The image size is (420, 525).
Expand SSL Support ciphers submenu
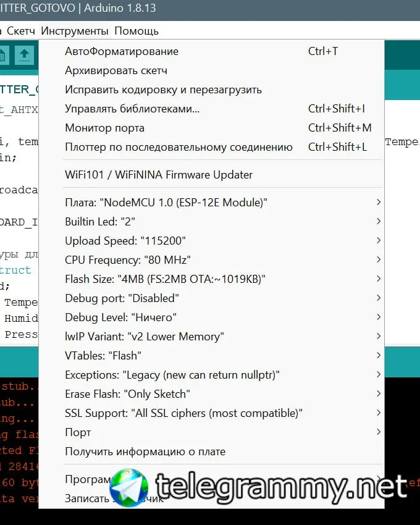[x=212, y=413]
